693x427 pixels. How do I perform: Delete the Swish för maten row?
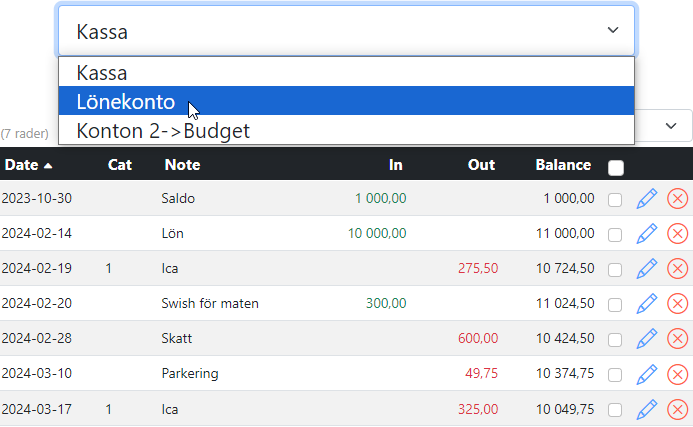coord(677,303)
